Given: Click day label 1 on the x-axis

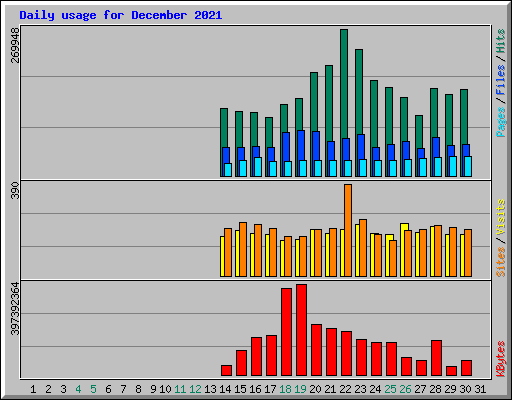Looking at the screenshot, I should tap(33, 389).
